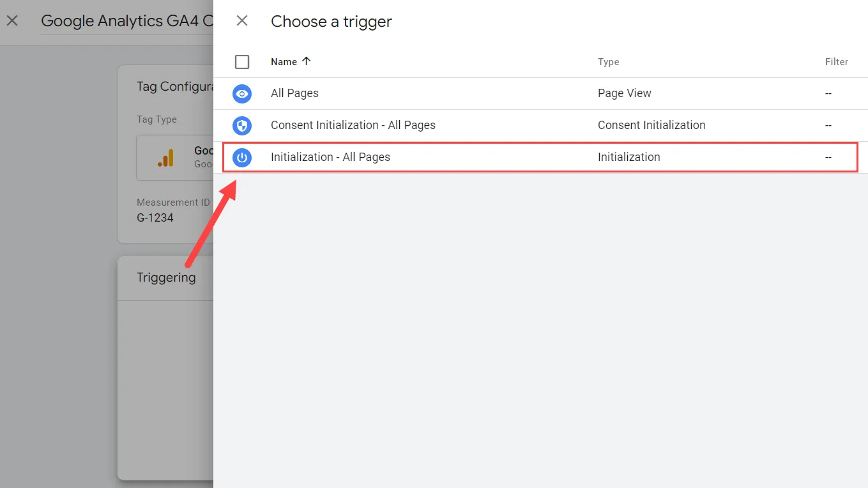Click the Consent Initialization type cell
This screenshot has height=488, width=868.
pyautogui.click(x=651, y=125)
